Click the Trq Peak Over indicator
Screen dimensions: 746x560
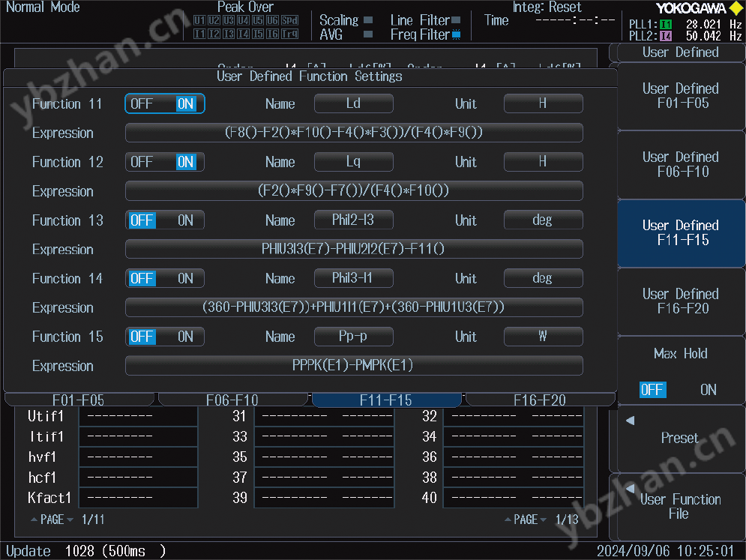coord(291,34)
